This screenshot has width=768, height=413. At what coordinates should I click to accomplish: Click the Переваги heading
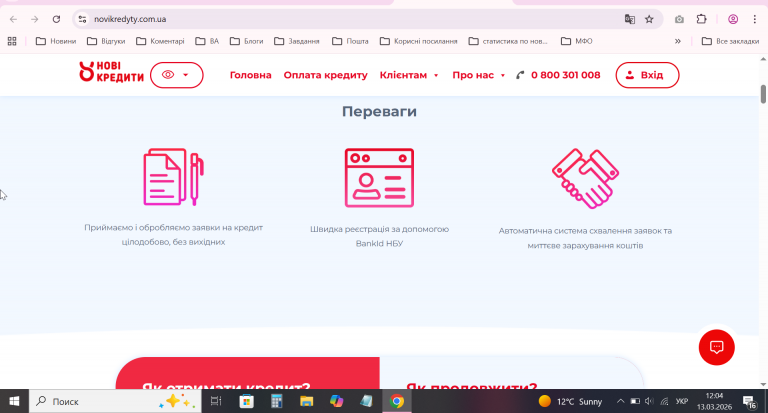[379, 112]
